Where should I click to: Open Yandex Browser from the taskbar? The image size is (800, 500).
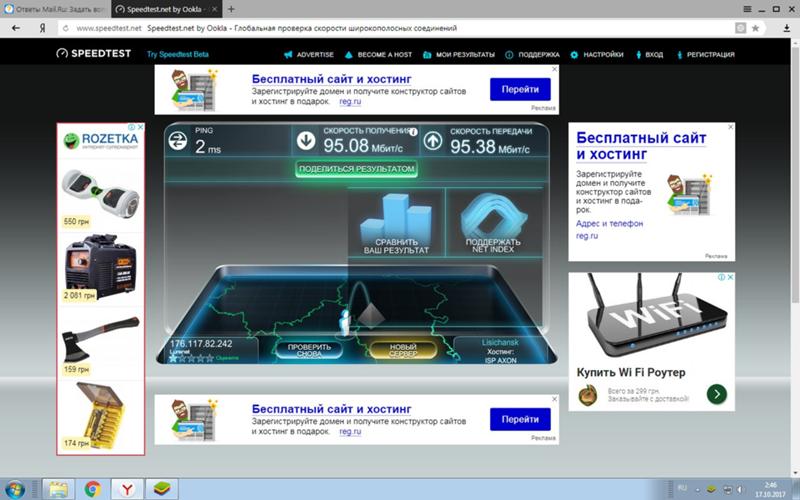tap(127, 489)
